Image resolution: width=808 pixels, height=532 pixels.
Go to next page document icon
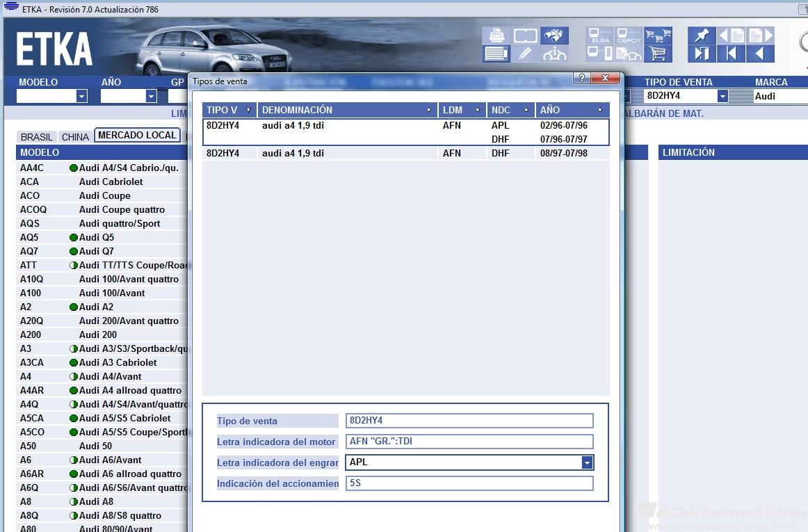[x=761, y=35]
